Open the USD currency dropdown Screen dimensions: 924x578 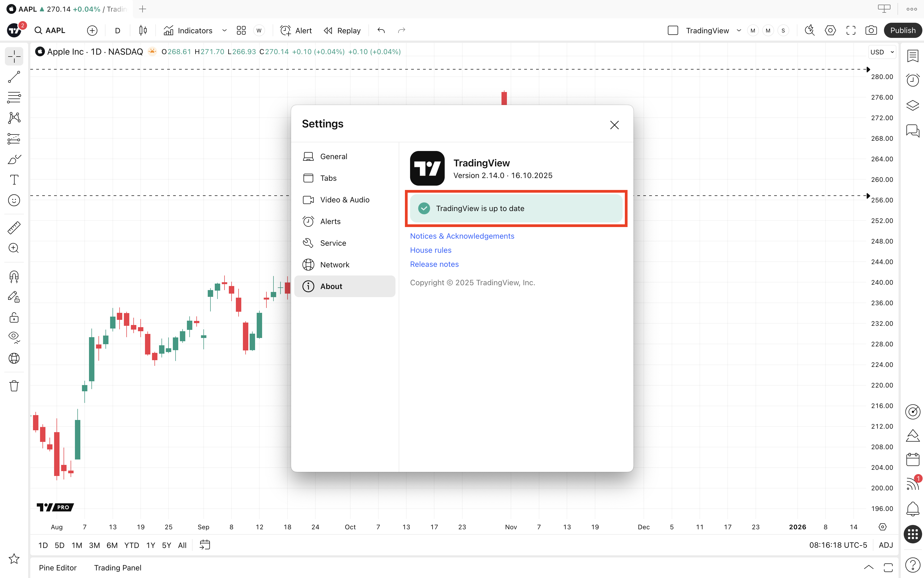point(882,52)
